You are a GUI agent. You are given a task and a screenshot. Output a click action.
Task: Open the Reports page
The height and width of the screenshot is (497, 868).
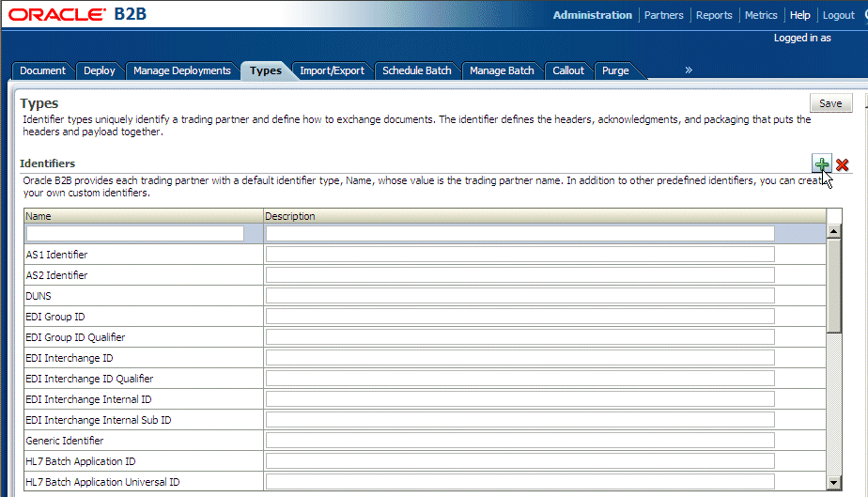click(x=714, y=15)
